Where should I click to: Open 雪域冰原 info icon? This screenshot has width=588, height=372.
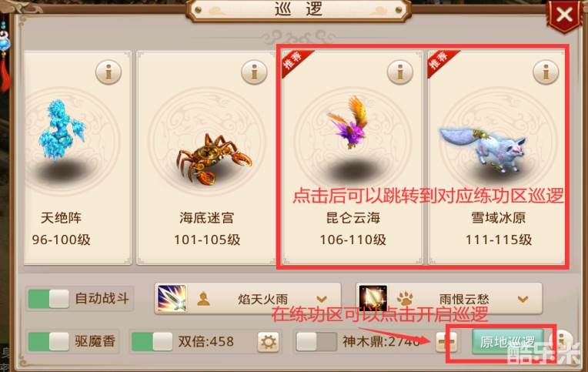point(546,72)
